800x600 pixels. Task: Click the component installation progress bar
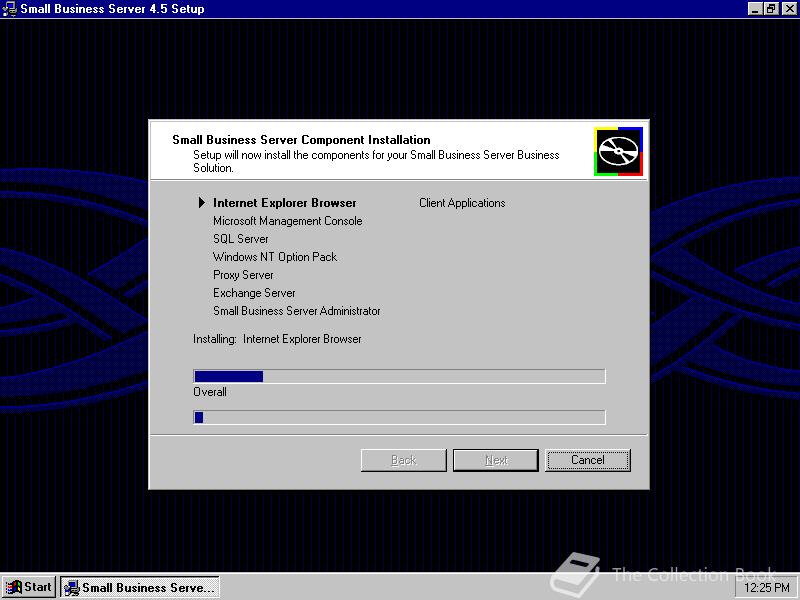tap(399, 376)
